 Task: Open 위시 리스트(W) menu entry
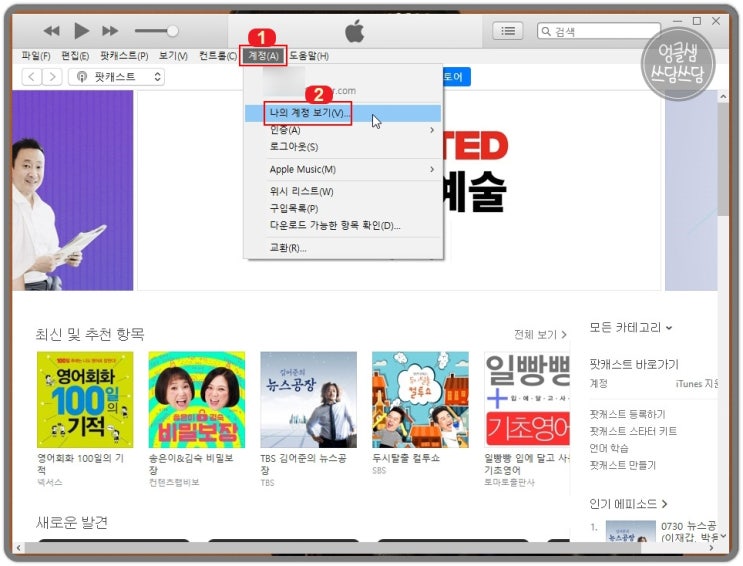click(x=343, y=192)
